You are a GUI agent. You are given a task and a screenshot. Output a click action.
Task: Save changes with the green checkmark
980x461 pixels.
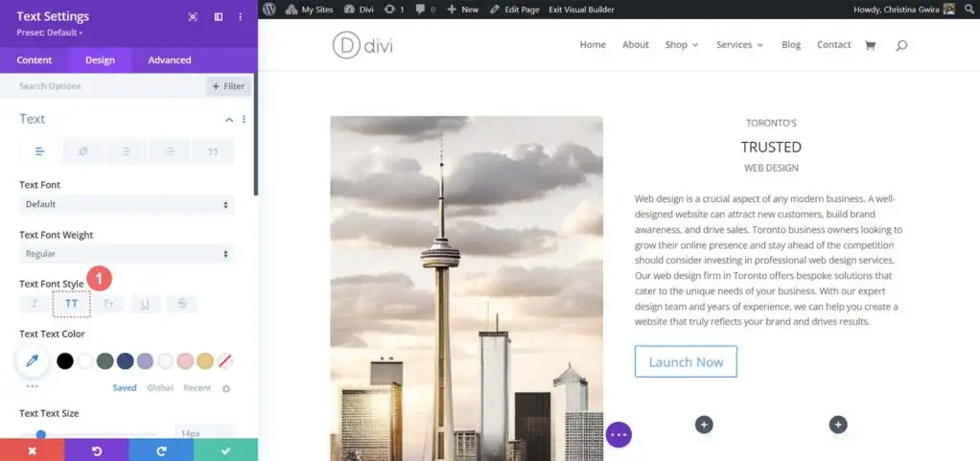pyautogui.click(x=225, y=449)
